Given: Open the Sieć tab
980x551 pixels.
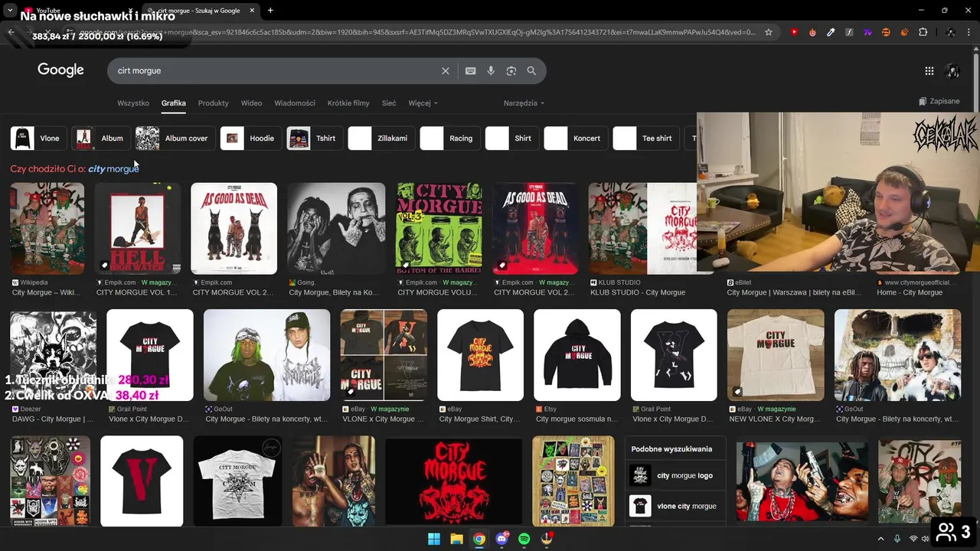Looking at the screenshot, I should tap(389, 103).
